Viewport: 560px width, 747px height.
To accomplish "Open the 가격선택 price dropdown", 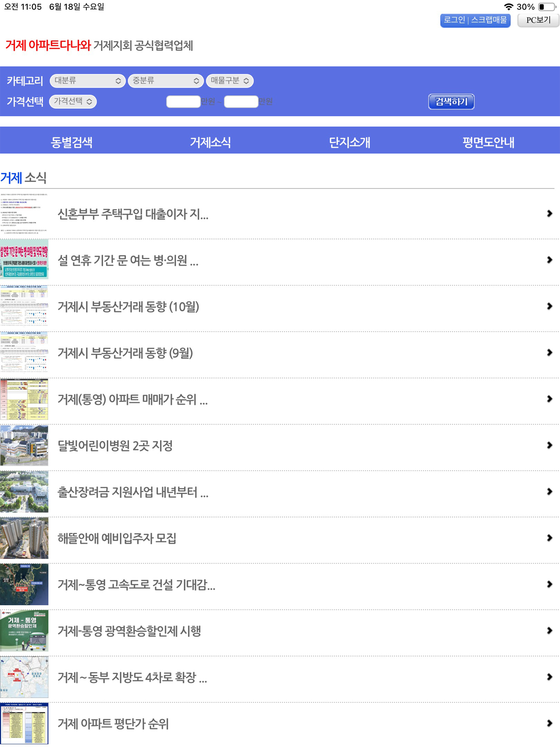I will click(x=73, y=101).
